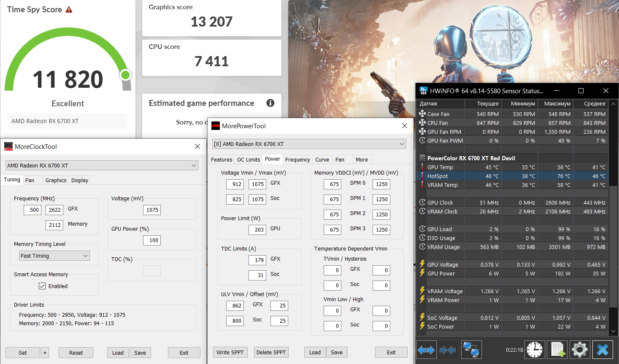Open the More tab in MorePowerTool
Screen dimensions: 619x364
[x=362, y=159]
